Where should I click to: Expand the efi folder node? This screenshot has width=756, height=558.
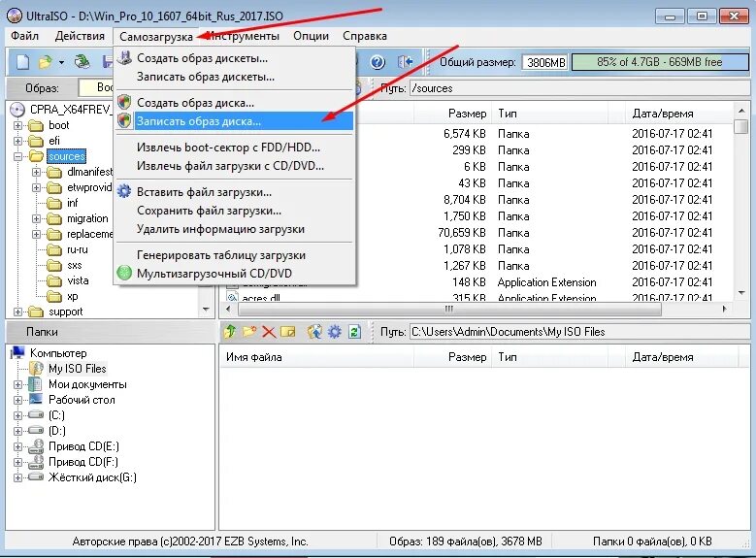tap(17, 141)
